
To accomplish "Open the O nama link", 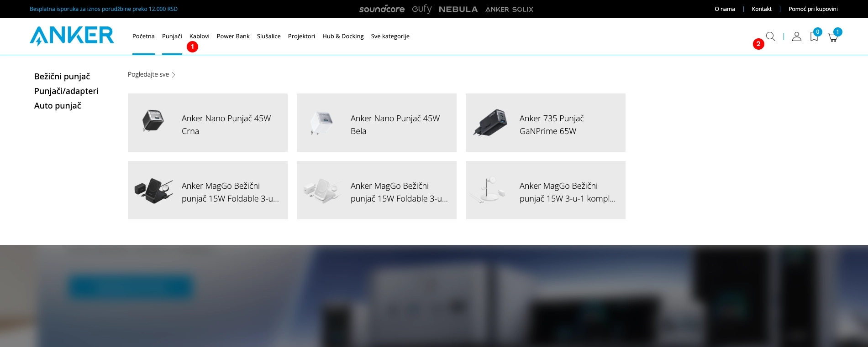I will click(x=725, y=9).
